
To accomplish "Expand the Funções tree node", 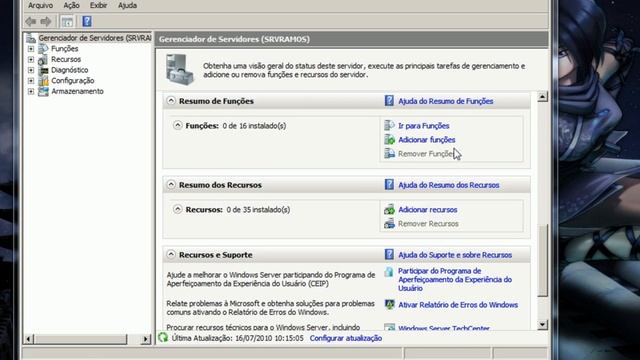I will [31, 49].
